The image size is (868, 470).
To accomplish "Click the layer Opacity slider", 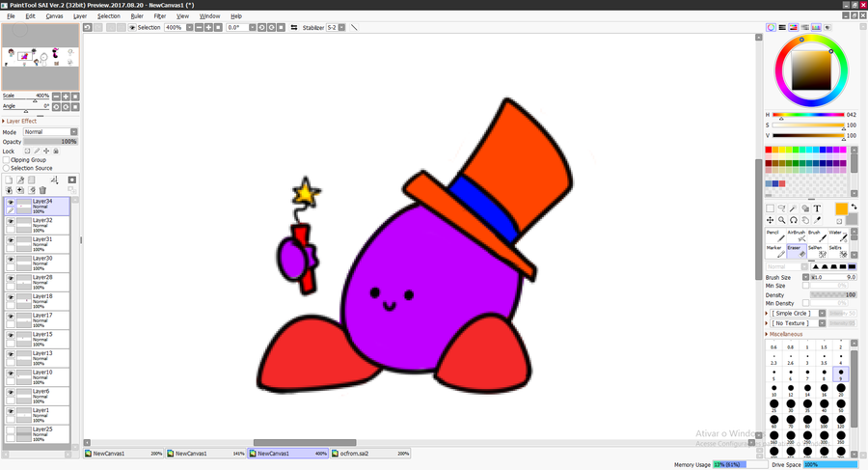I will [50, 142].
